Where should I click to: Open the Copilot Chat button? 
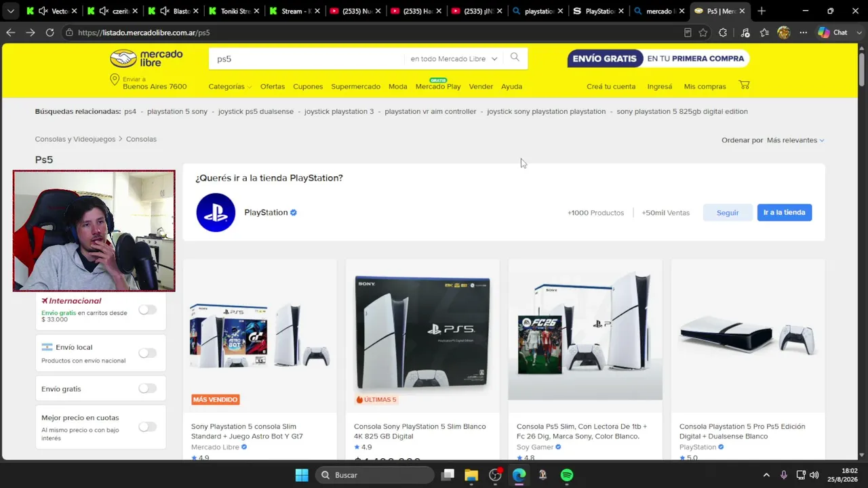click(833, 33)
